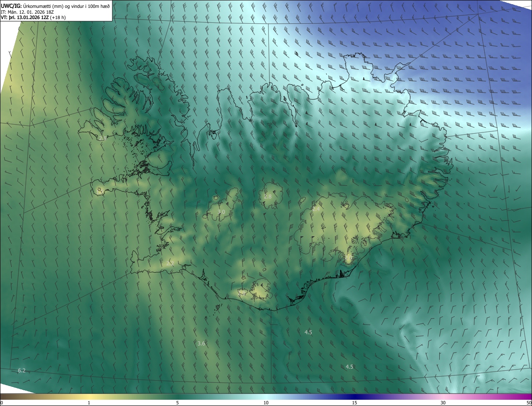Click the dark navy section of the colour bar
The height and width of the screenshot is (406, 532).
355,396
